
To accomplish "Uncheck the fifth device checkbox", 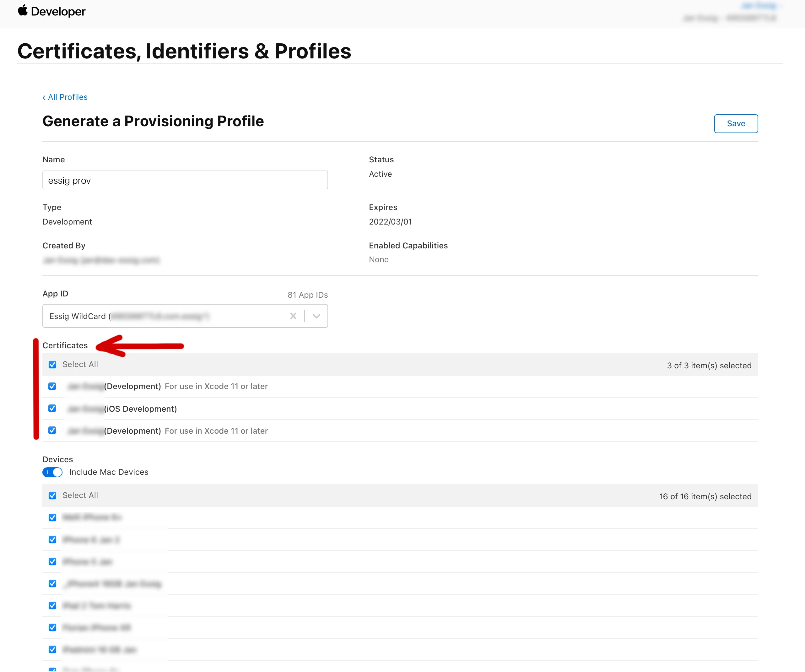I will (x=52, y=605).
